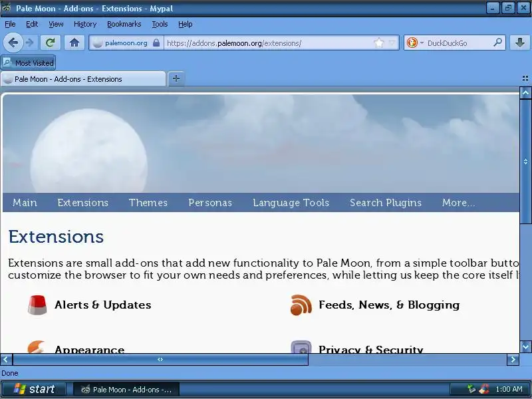
Task: Open the URL history dropdown arrow
Action: [392, 43]
